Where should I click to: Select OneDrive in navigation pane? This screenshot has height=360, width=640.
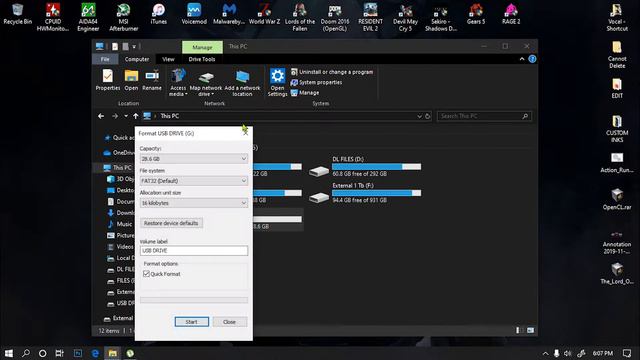[x=118, y=153]
